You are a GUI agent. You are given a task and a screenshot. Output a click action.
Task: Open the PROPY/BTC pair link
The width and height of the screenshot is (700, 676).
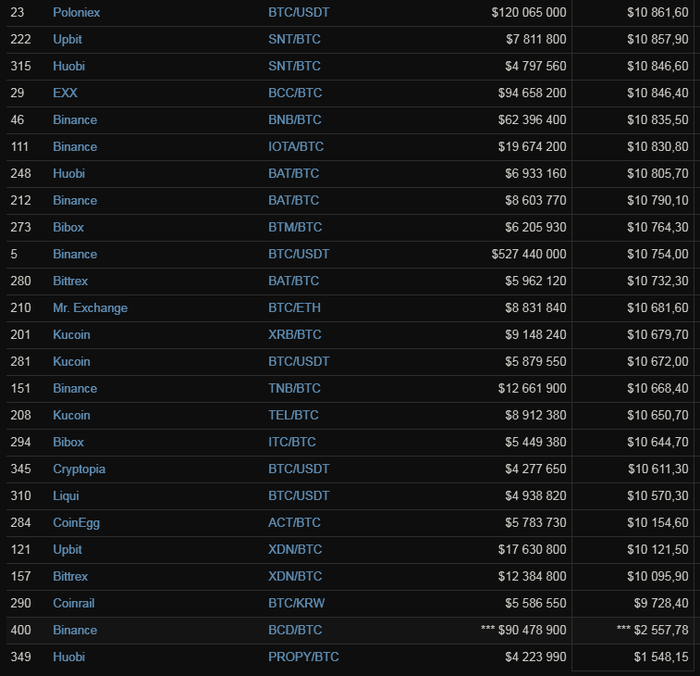click(x=303, y=657)
